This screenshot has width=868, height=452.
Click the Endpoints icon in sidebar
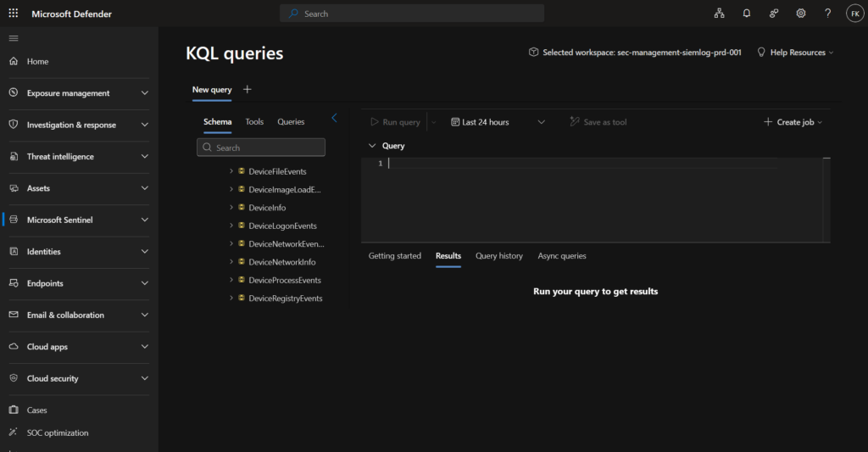click(14, 282)
